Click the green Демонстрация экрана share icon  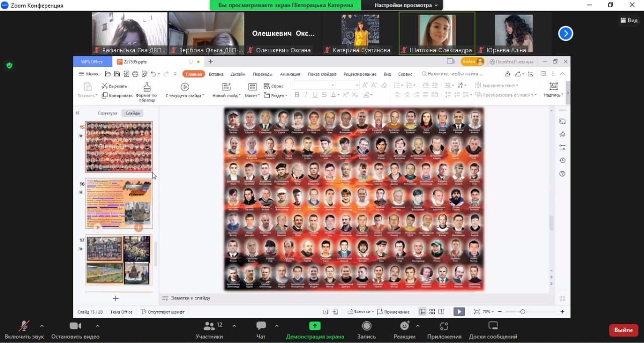(315, 326)
